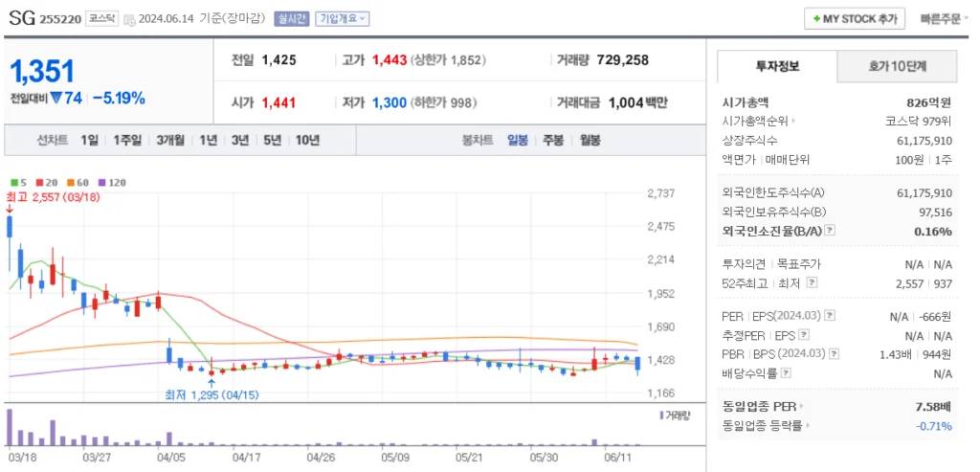Click the current price 1,351

click(42, 72)
